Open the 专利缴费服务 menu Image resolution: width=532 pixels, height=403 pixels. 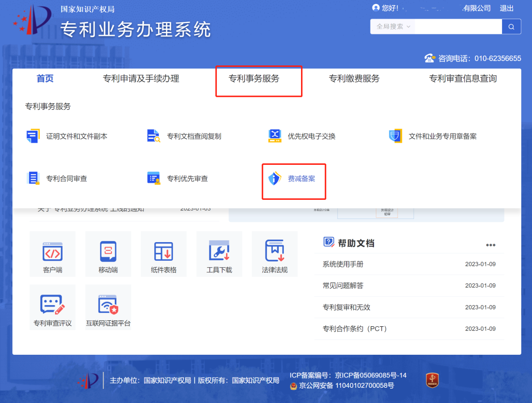[x=354, y=79]
